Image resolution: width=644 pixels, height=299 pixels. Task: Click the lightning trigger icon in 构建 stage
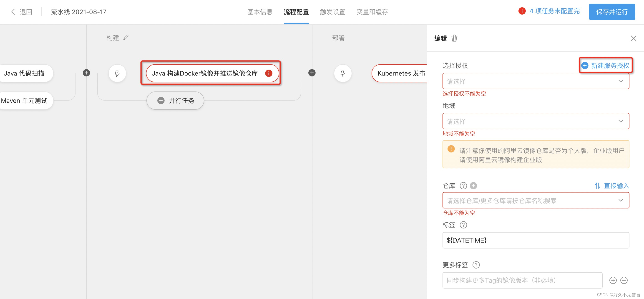(117, 73)
